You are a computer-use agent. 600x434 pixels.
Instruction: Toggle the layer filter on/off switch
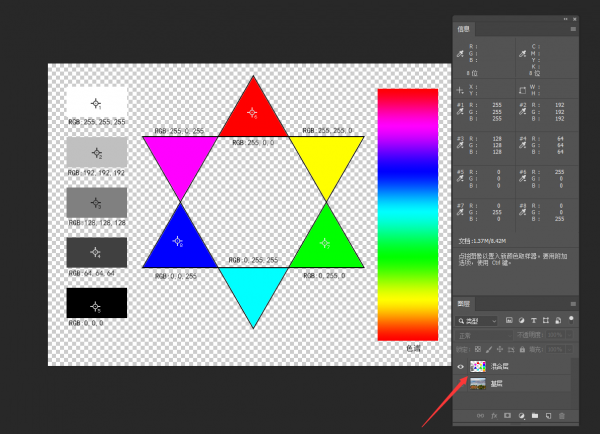tap(573, 320)
